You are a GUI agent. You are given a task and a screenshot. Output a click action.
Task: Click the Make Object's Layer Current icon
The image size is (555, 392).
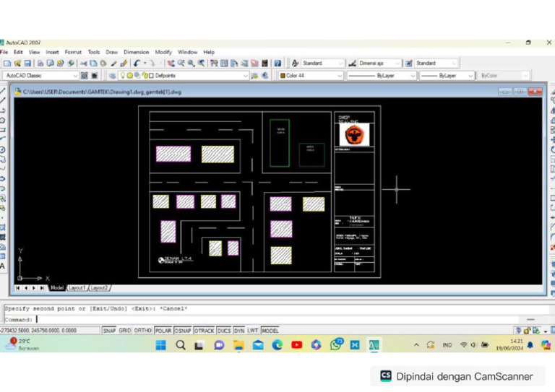tap(254, 76)
